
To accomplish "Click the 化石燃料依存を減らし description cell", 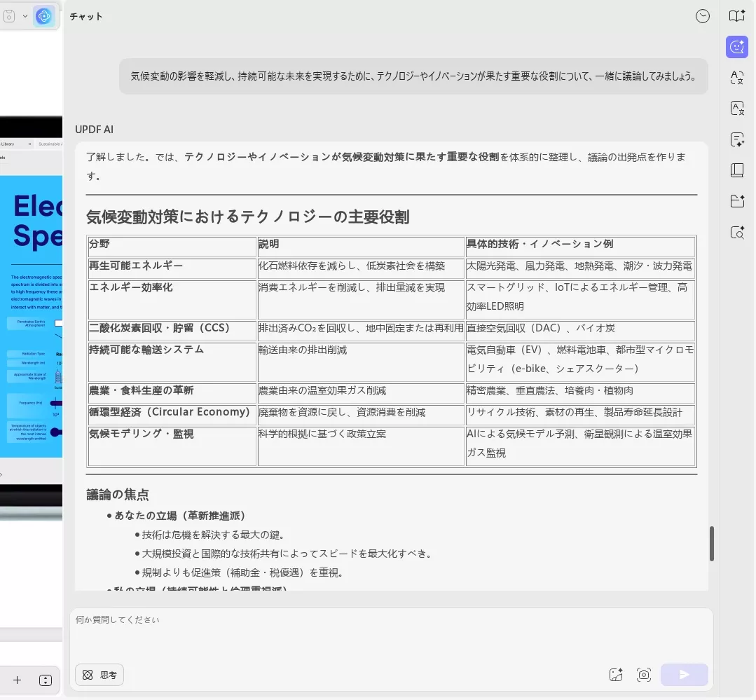I will coord(361,268).
